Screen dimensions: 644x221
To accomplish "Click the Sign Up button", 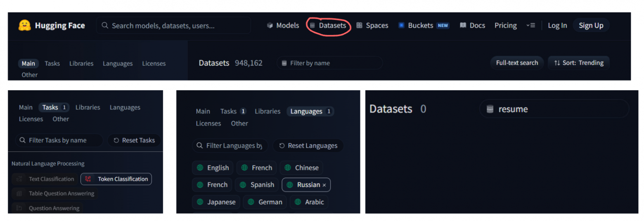I will point(590,26).
